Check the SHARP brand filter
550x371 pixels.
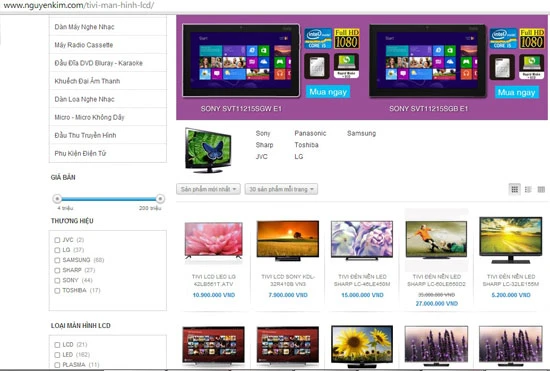[57, 270]
